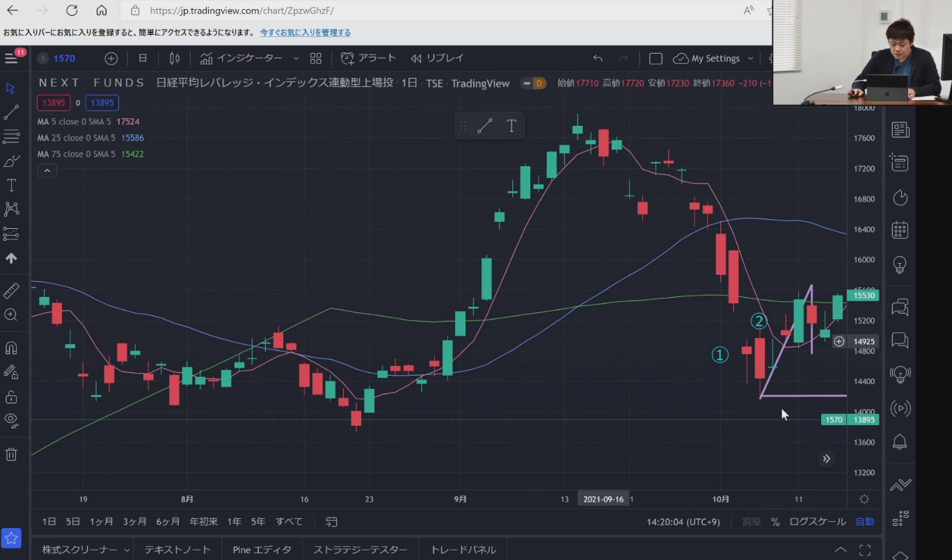Toggle hide all drawings eye icon
The height and width of the screenshot is (560, 952).
[x=11, y=419]
